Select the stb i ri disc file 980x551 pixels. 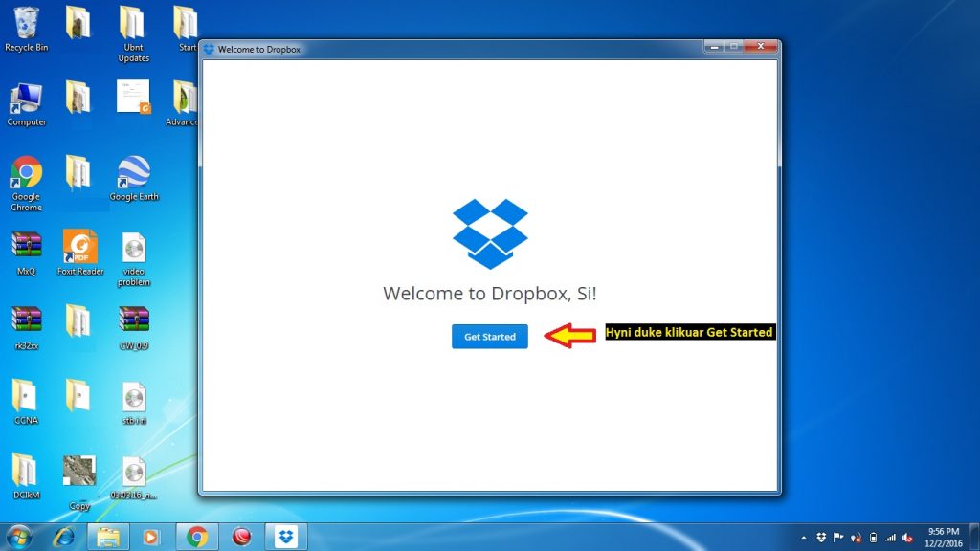pyautogui.click(x=134, y=403)
